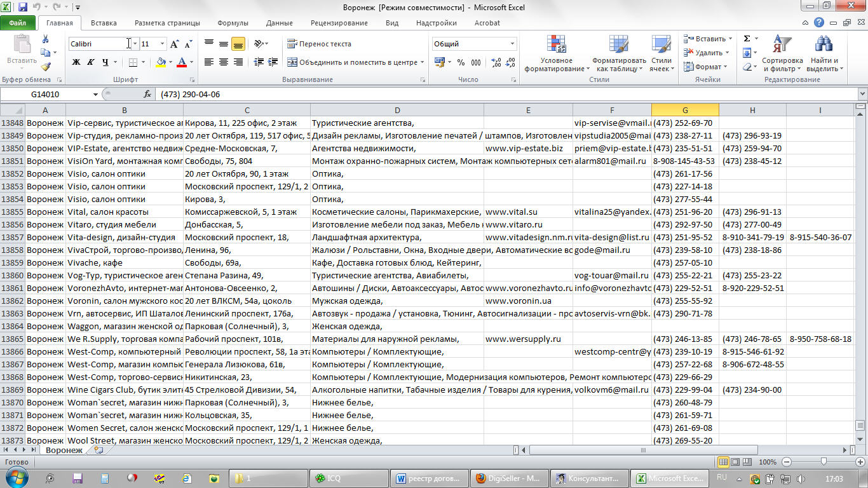This screenshot has height=488, width=868.
Task: Expand the Name Box dropdown arrow
Action: (x=96, y=94)
